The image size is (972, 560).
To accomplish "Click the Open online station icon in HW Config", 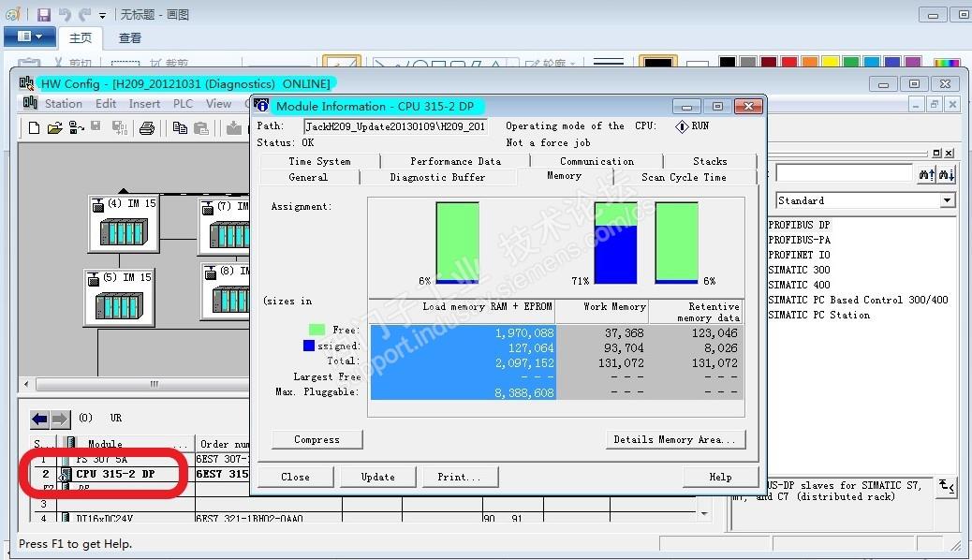I will tap(76, 127).
